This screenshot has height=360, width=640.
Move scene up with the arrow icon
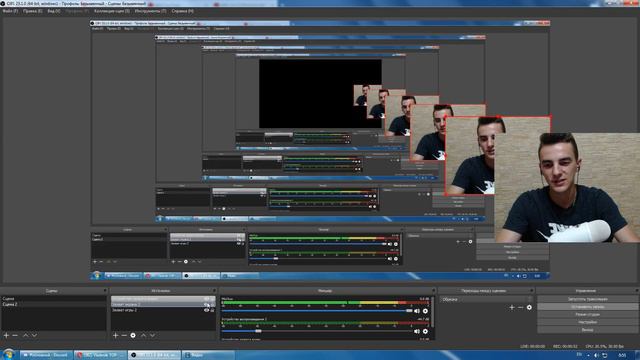tap(25, 335)
